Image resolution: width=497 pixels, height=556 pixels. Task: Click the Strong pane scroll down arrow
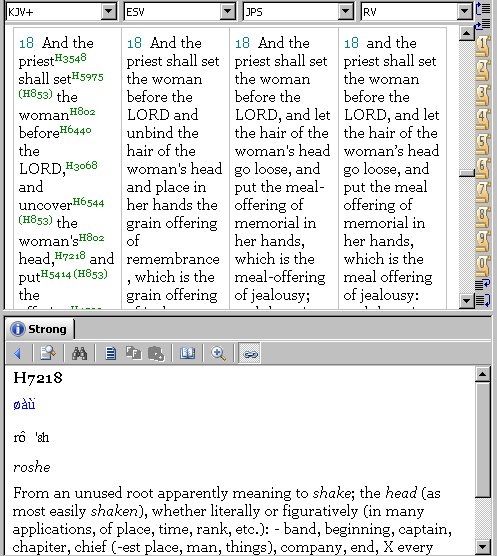tap(483, 546)
